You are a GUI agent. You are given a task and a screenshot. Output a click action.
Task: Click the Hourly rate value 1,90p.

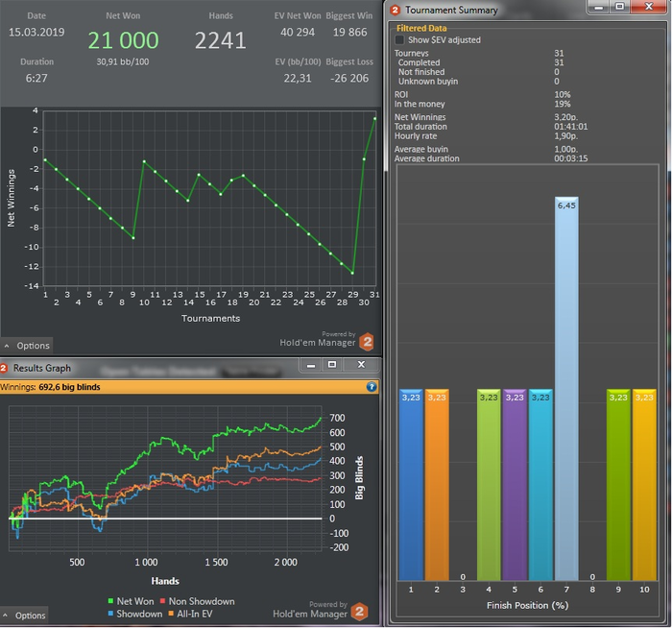coord(565,136)
